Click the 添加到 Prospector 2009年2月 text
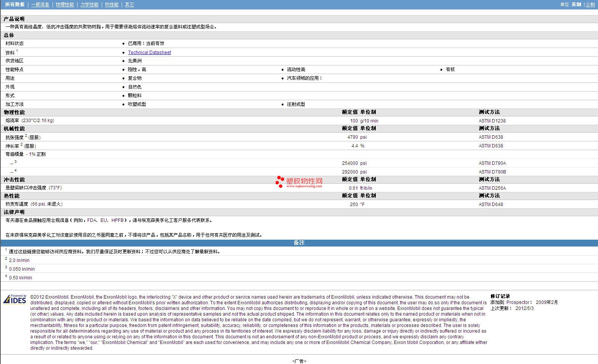598x364 pixels. (x=524, y=302)
